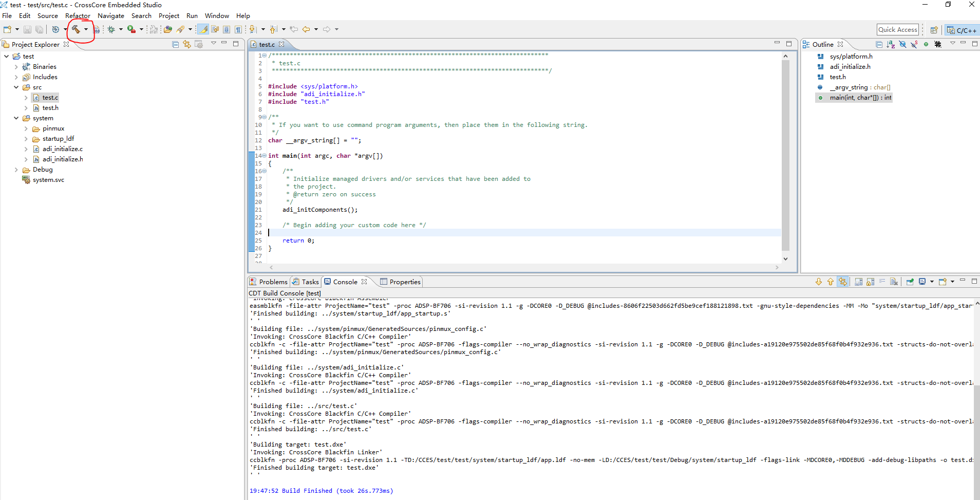The width and height of the screenshot is (980, 500).
Task: Open the C/C++ perspective button
Action: point(961,29)
